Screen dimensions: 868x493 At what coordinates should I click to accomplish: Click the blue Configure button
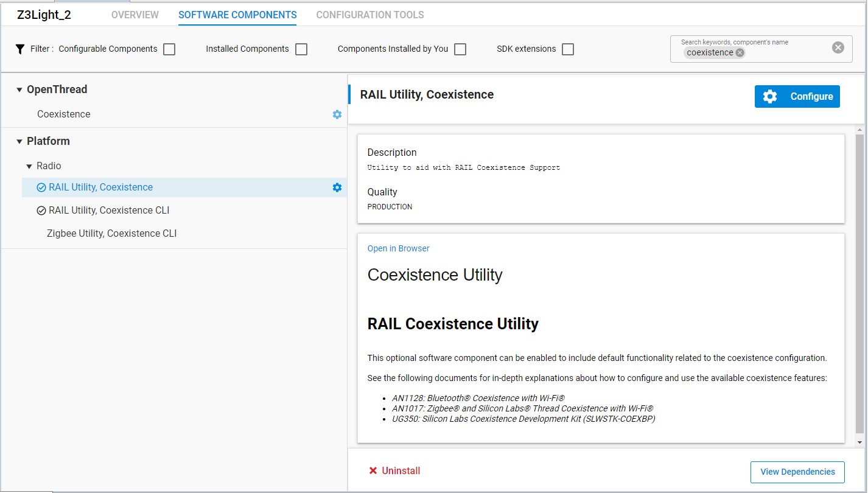[x=797, y=96]
